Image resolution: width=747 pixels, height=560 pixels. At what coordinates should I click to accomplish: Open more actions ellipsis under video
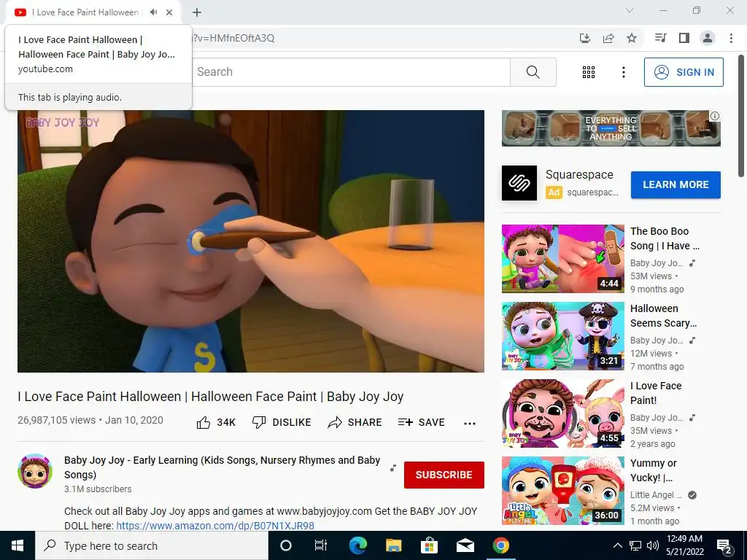coord(470,424)
